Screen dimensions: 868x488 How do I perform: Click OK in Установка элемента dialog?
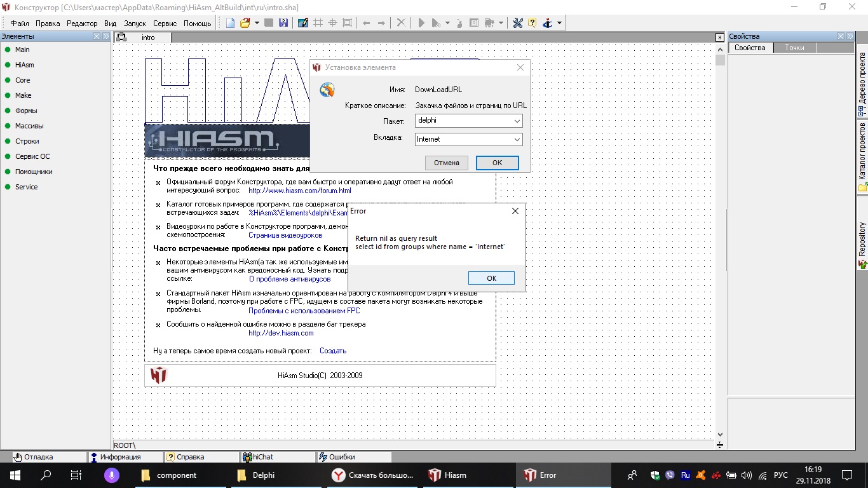[498, 163]
